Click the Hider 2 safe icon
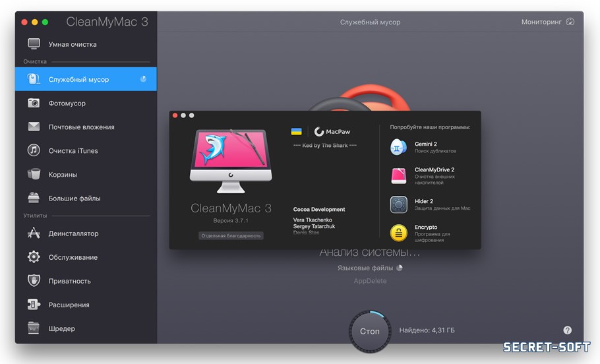This screenshot has width=600, height=364. coord(398,204)
